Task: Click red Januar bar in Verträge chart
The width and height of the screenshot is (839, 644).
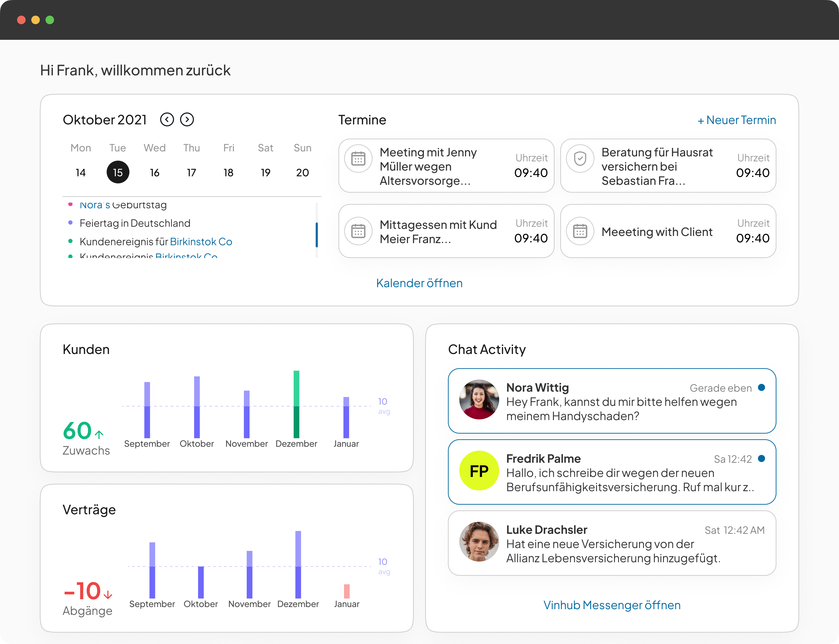Action: 347,591
